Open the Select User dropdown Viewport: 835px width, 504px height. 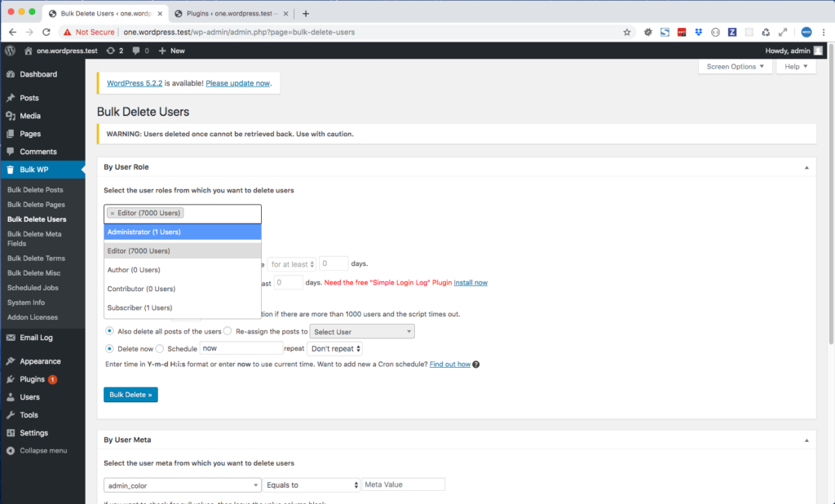(x=361, y=331)
